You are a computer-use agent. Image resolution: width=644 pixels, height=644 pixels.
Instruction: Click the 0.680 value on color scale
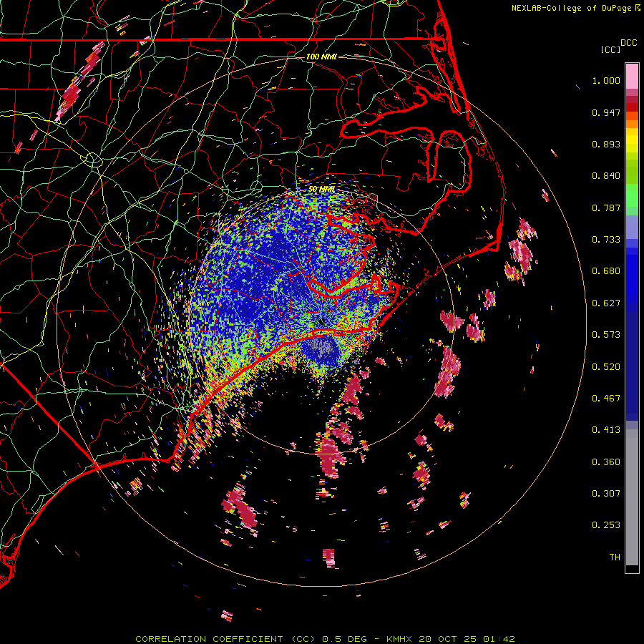pos(606,271)
